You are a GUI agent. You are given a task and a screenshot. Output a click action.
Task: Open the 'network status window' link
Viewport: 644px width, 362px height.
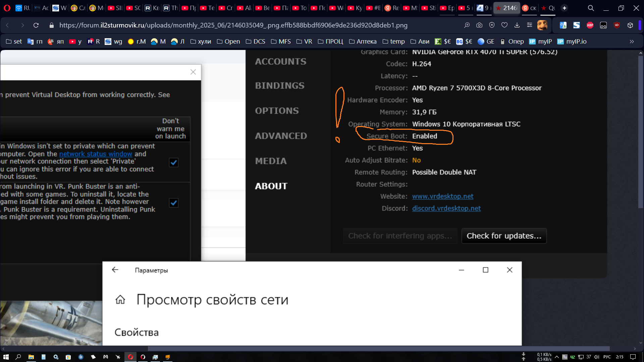click(x=96, y=154)
